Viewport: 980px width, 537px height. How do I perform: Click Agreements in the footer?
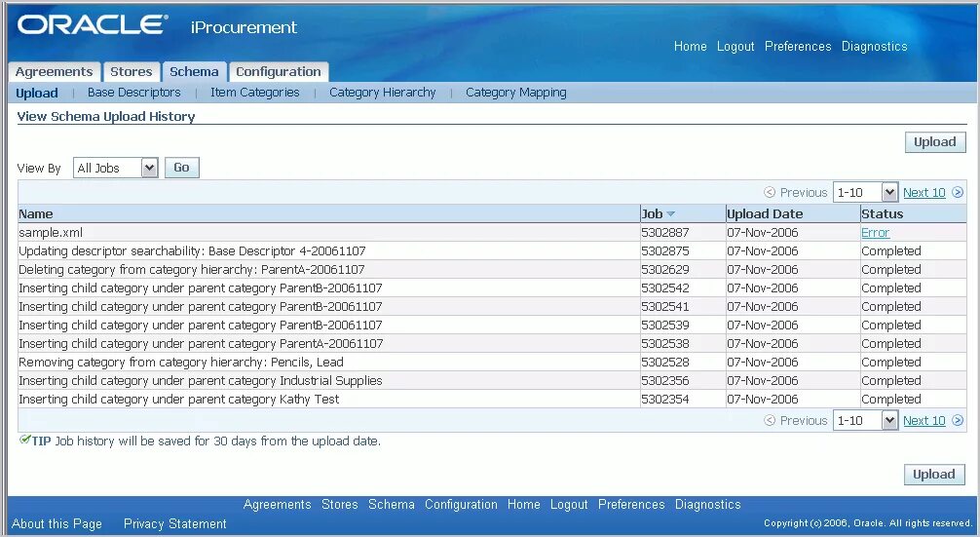coord(277,505)
